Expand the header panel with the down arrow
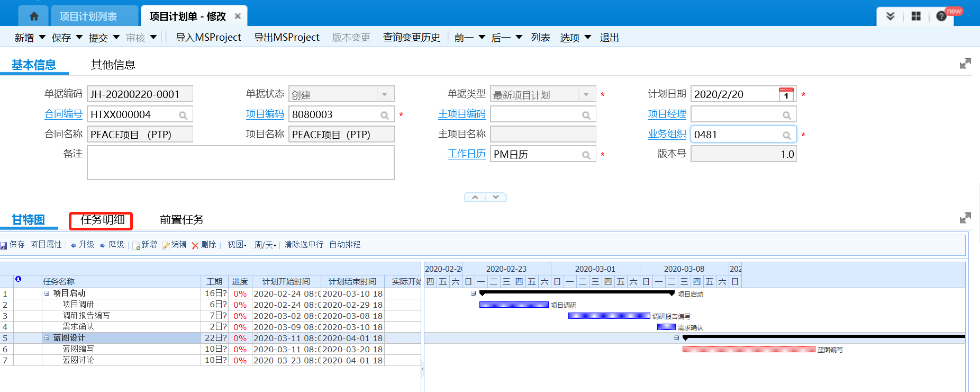 tap(496, 197)
